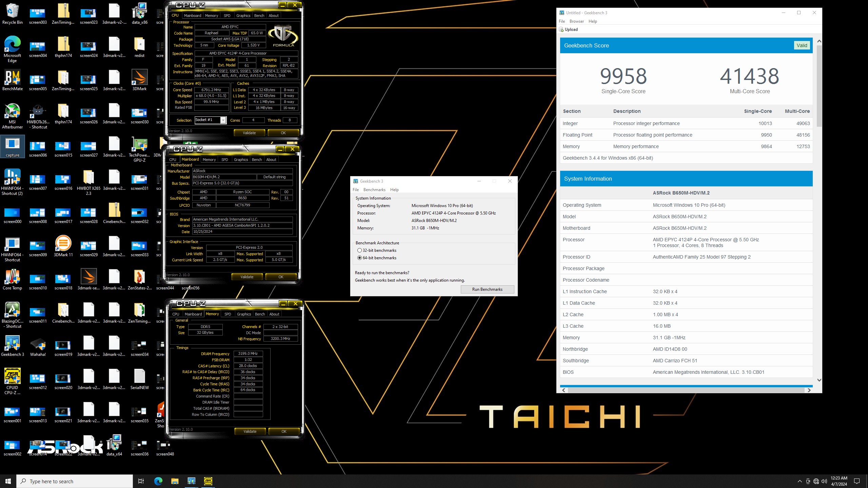
Task: Click the 41438 Multi-Core Score
Action: pyautogui.click(x=749, y=76)
